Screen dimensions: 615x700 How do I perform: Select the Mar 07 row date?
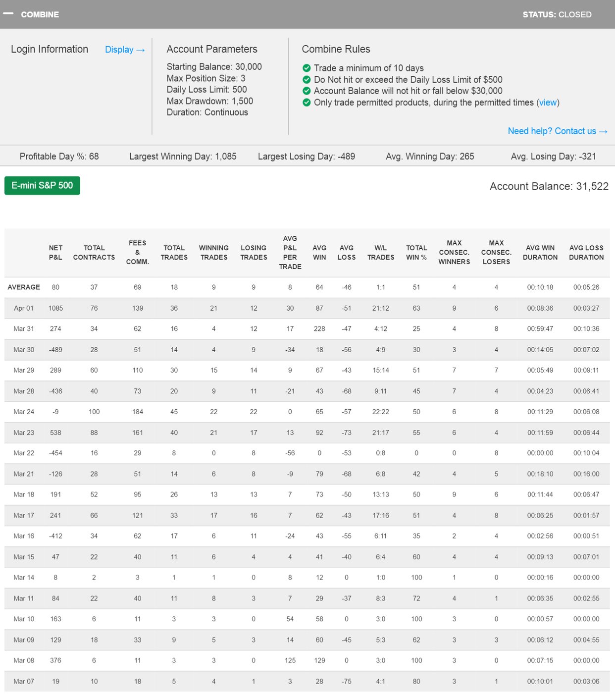[24, 681]
